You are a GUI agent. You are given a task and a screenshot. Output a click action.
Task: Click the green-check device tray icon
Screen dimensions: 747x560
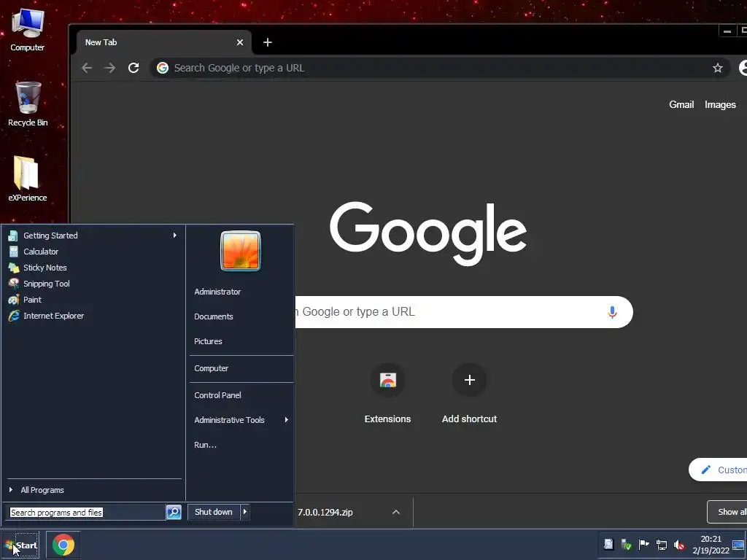627,544
